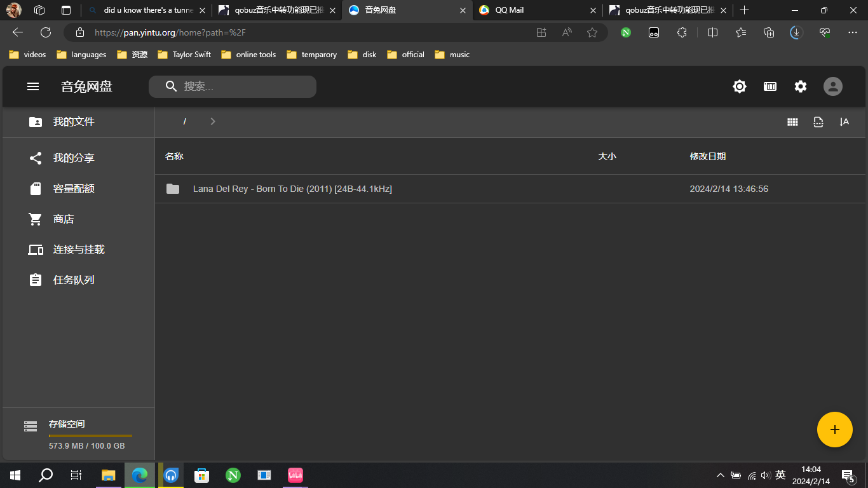Screen dimensions: 868x488
Task: Open browser extensions puzzle icon
Action: click(x=682, y=32)
